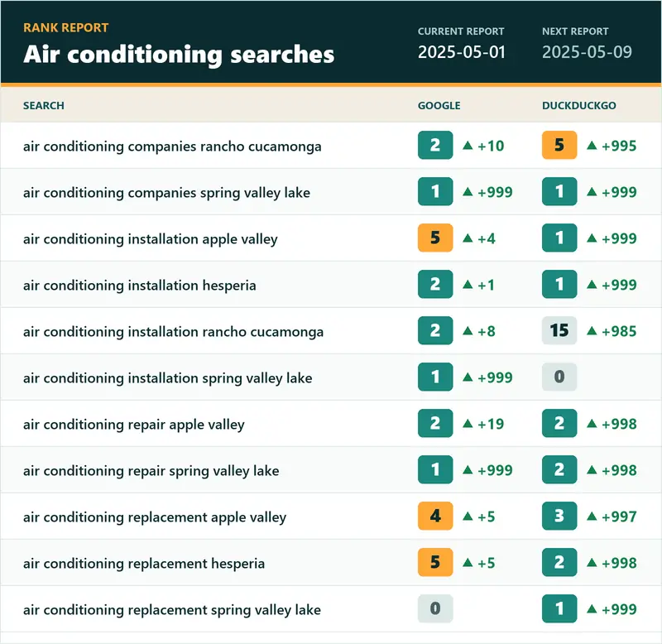Click DuckDuckGo change +999 for replacement spring valley lake
The width and height of the screenshot is (662, 644).
[x=612, y=609]
